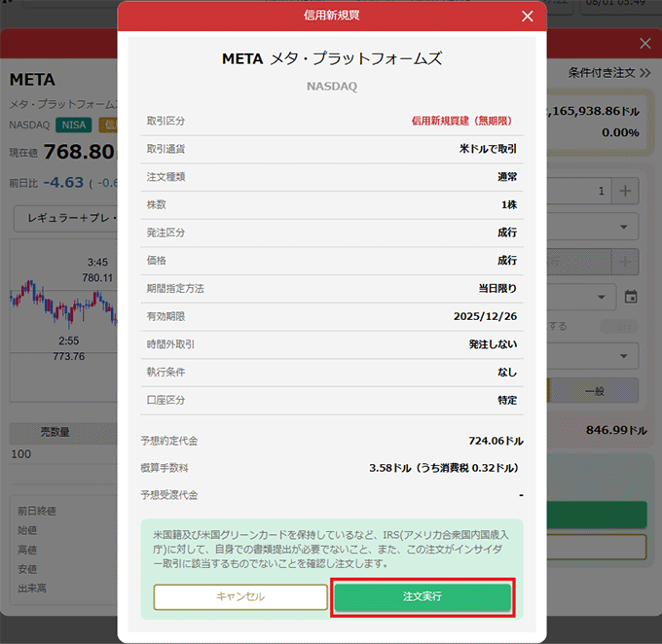The height and width of the screenshot is (644, 662).
Task: Click the 通常 order type value
Action: (x=507, y=177)
